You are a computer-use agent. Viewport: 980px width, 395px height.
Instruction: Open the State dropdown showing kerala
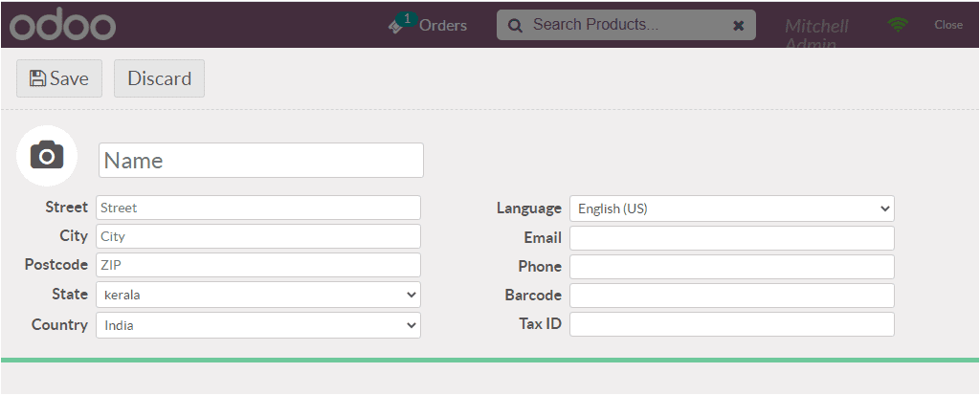pos(258,295)
